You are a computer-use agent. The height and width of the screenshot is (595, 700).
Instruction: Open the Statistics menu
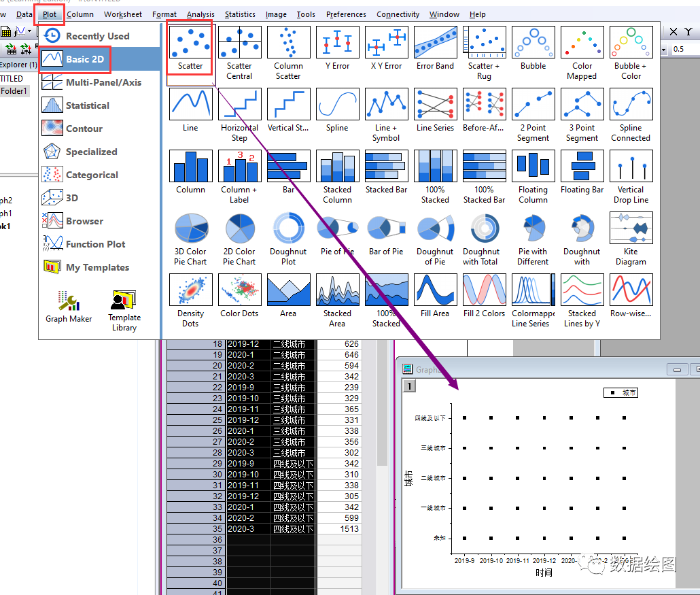point(240,14)
